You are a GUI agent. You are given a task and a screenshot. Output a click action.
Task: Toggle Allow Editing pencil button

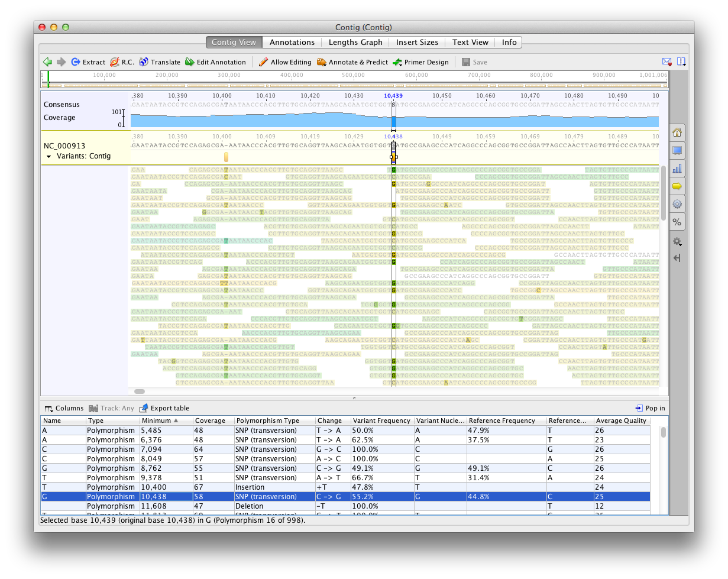pyautogui.click(x=285, y=62)
